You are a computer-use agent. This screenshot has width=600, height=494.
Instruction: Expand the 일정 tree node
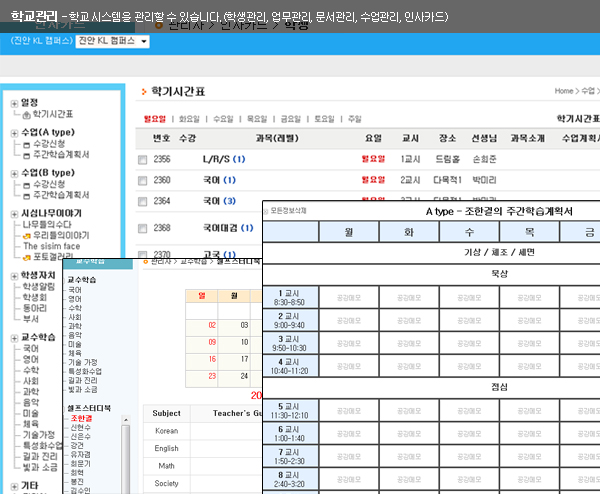[13, 103]
